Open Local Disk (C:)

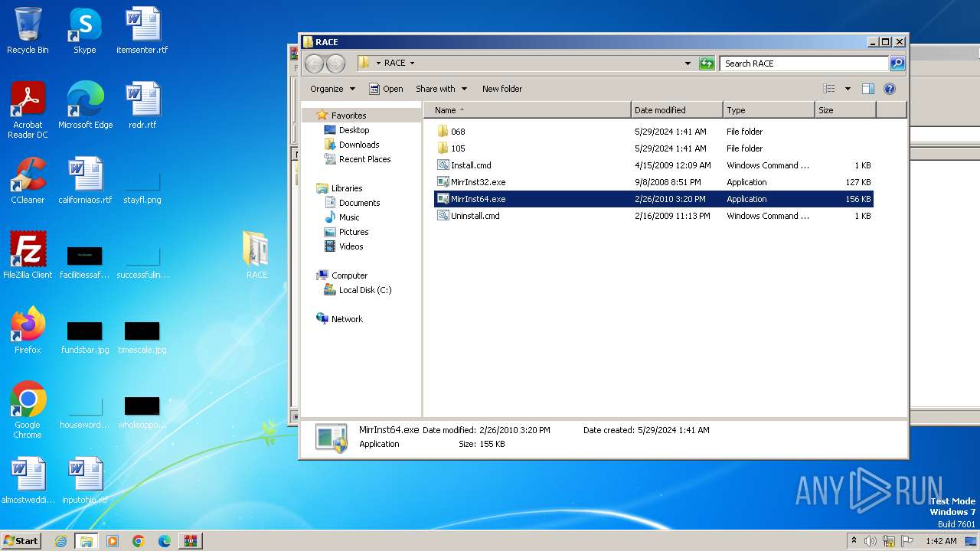click(x=364, y=290)
